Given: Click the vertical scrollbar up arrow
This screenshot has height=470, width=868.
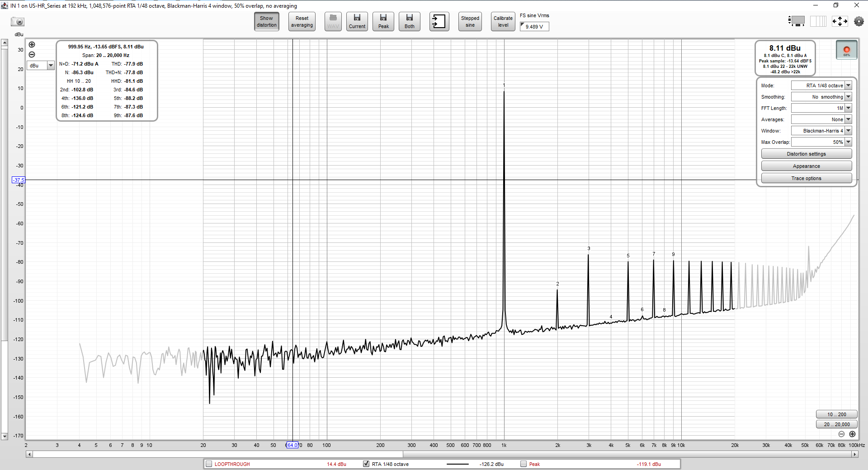Looking at the screenshot, I should tap(5, 43).
